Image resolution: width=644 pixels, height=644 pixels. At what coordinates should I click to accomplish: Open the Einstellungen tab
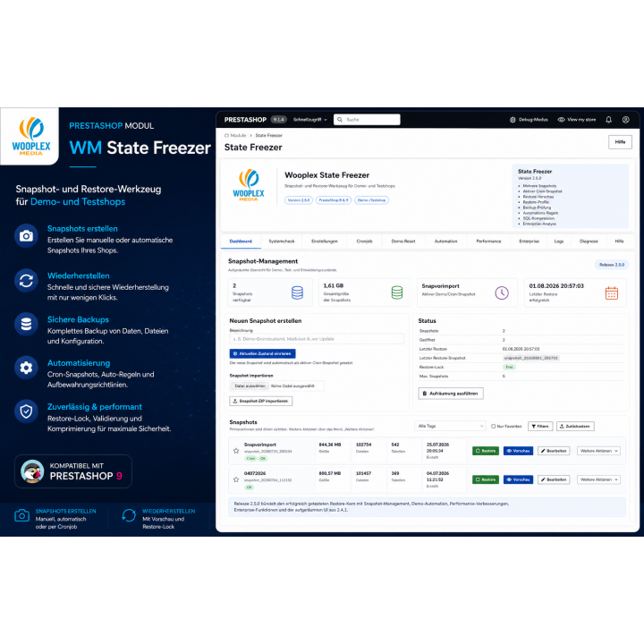325,241
